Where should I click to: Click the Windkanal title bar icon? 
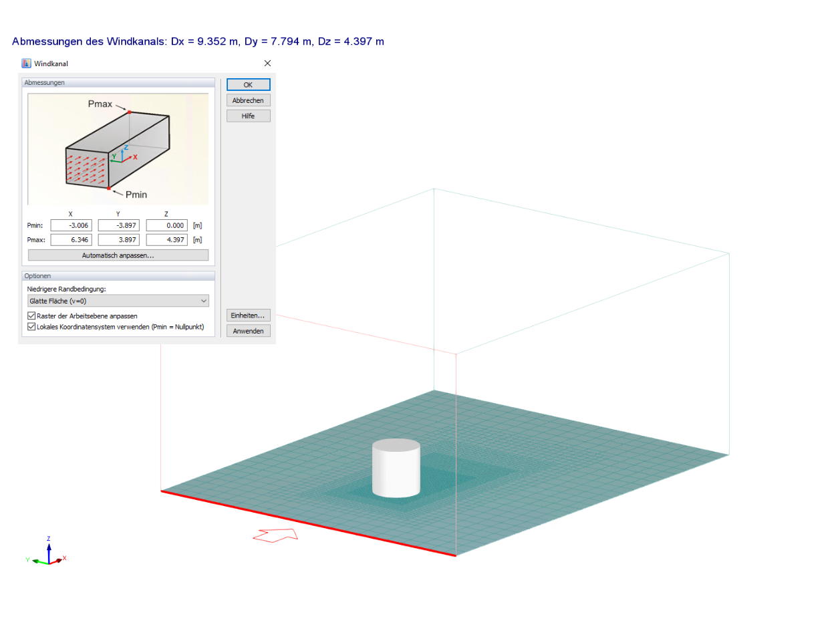click(x=27, y=64)
